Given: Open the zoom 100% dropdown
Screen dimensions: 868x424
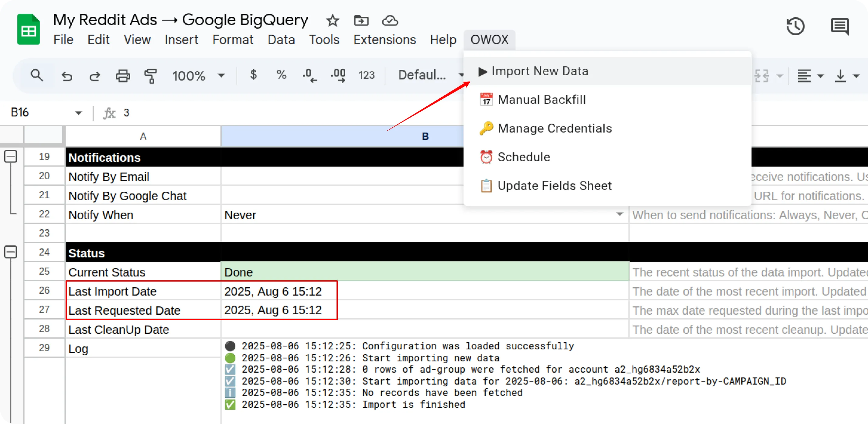Looking at the screenshot, I should click(199, 76).
